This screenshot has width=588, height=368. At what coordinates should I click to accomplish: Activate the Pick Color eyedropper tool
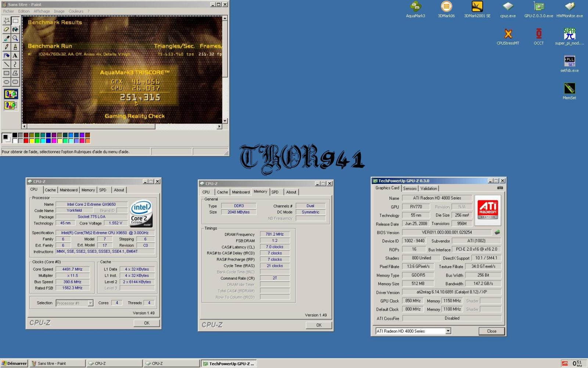(x=6, y=38)
